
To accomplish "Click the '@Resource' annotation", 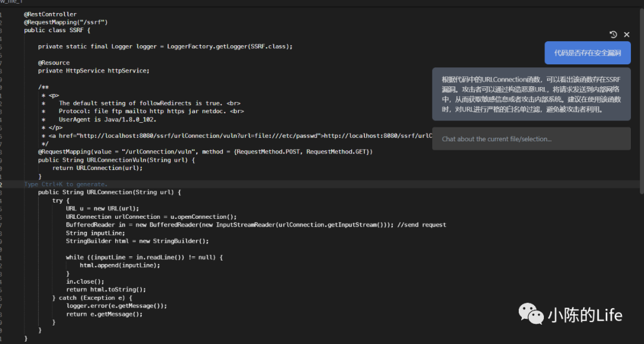I will click(x=54, y=63).
